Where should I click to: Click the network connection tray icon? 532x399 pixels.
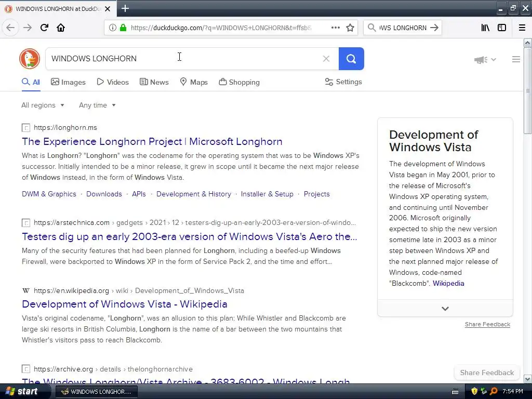[484, 391]
